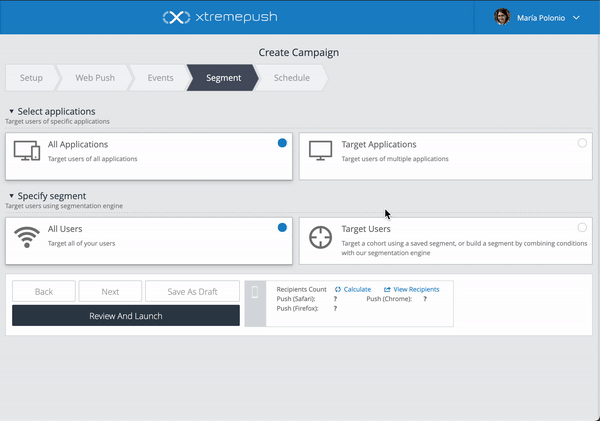Collapse the Specify segment section
Screen dimensions: 600x421
coord(11,196)
